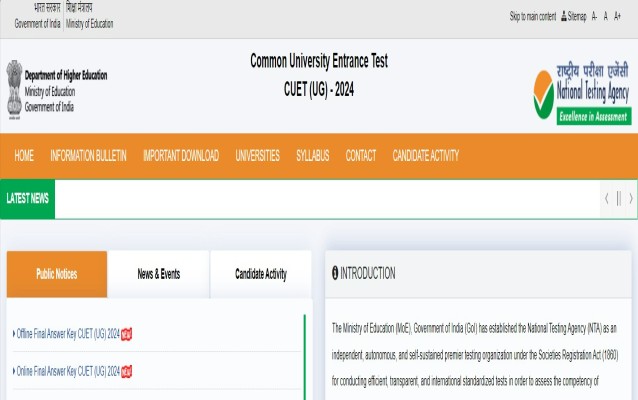Open Offline Final Answer Key CUET (UG) 2024
The image size is (638, 400).
(x=68, y=334)
